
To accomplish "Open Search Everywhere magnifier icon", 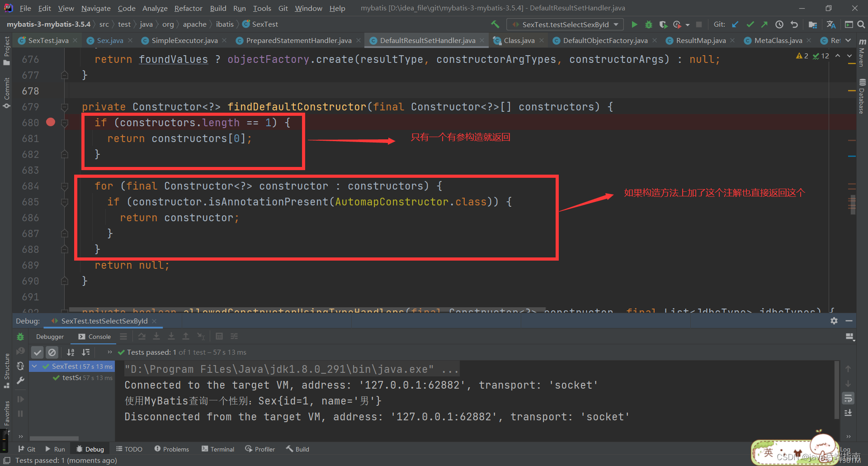I will coord(861,24).
